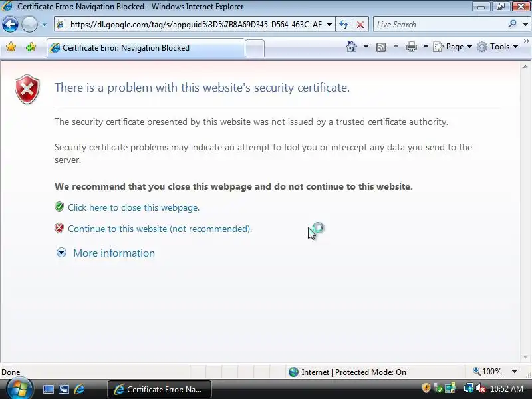Open the Page menu
Screen dimensions: 532x399
453,47
